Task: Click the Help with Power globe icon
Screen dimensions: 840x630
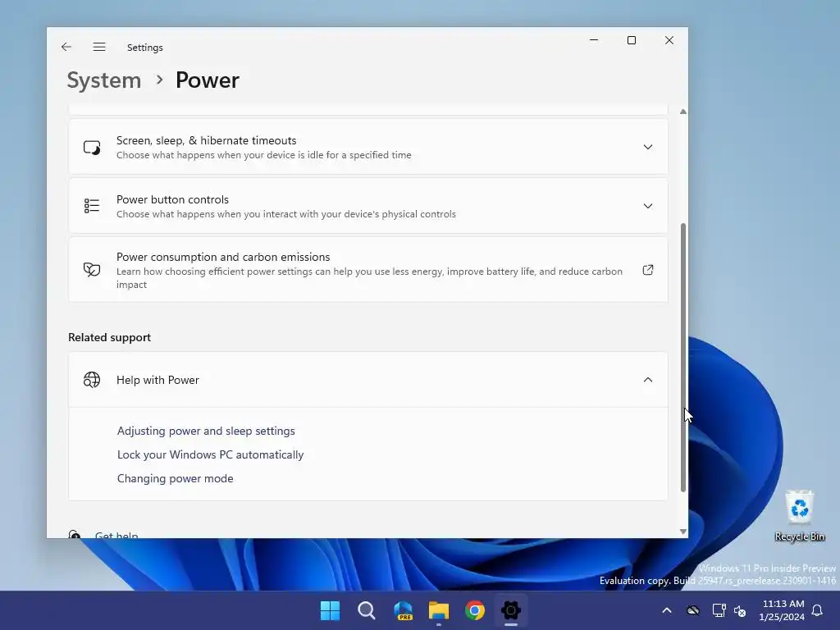Action: [x=92, y=380]
